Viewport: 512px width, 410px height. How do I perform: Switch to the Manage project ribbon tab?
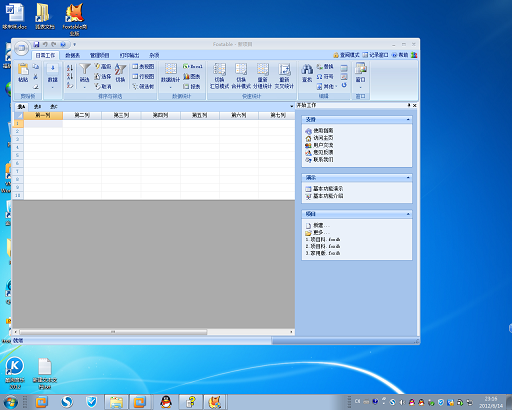pyautogui.click(x=100, y=55)
